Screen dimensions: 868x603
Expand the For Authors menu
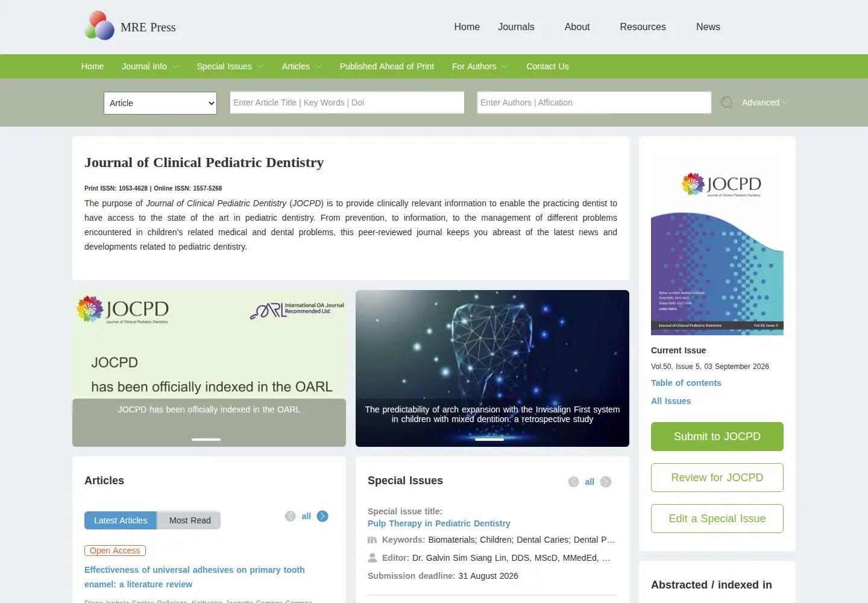[480, 66]
